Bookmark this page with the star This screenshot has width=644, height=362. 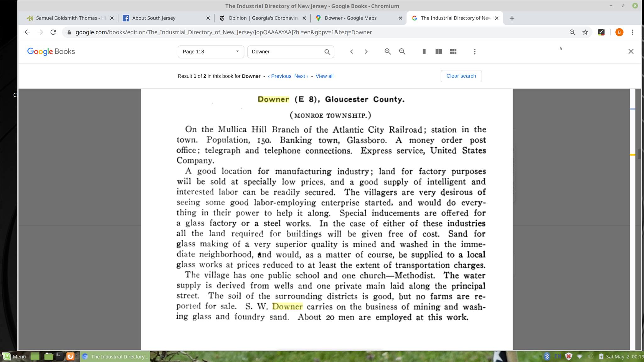click(585, 32)
